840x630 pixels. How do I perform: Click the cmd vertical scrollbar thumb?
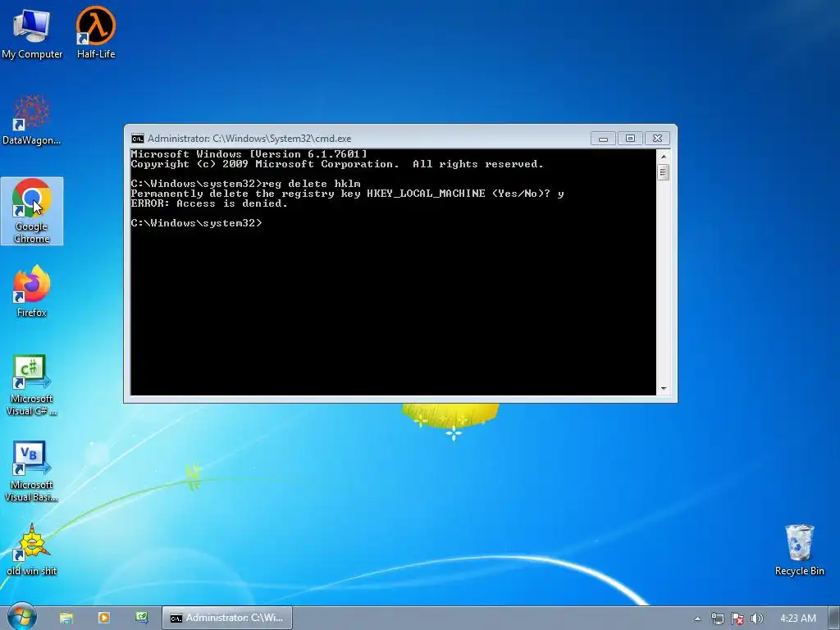(x=663, y=172)
